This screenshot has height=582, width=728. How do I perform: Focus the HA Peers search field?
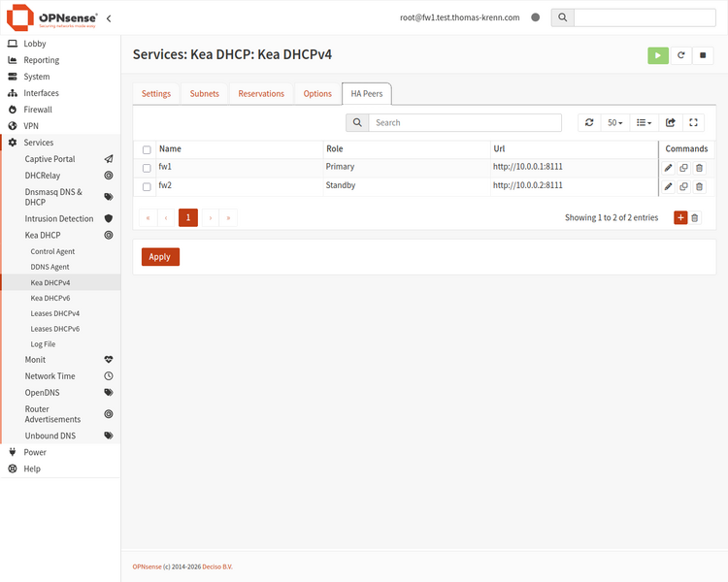tap(465, 122)
